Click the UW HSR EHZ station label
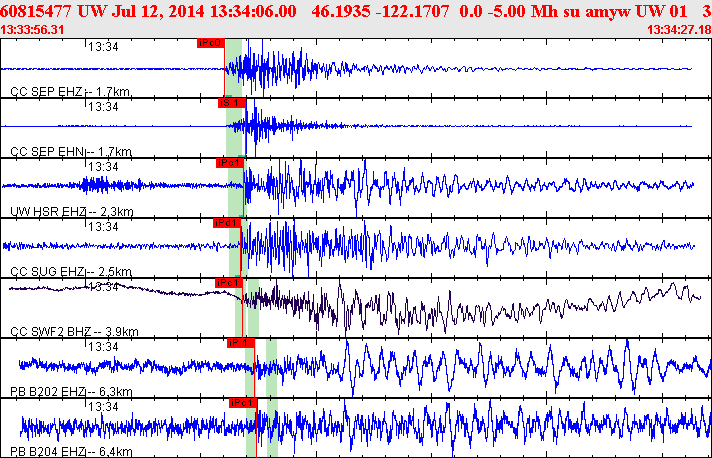The height and width of the screenshot is (458, 712). pos(72,212)
